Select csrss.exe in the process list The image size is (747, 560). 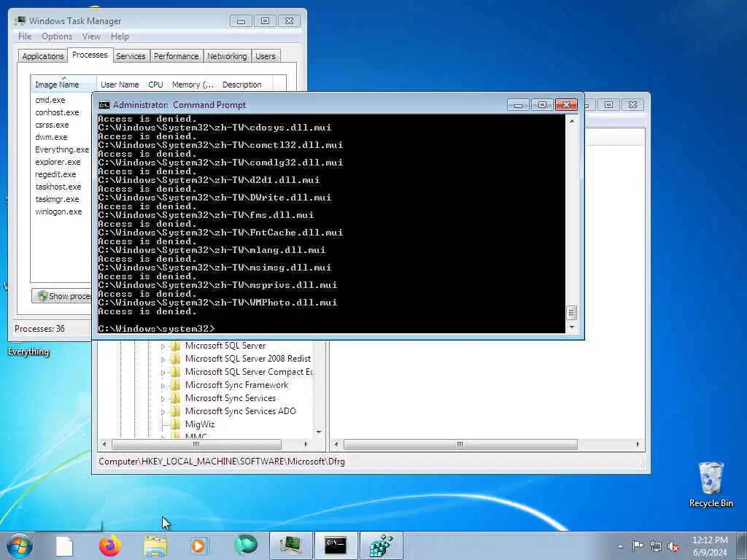pos(52,125)
